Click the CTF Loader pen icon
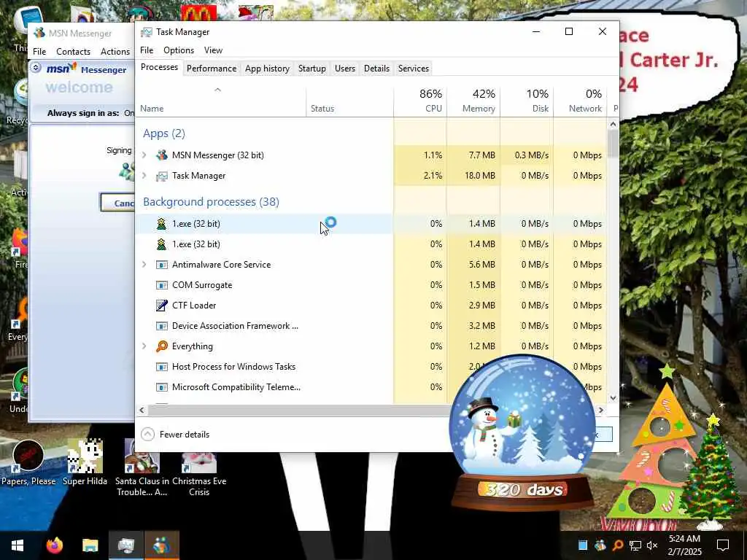The width and height of the screenshot is (747, 560). pyautogui.click(x=162, y=306)
